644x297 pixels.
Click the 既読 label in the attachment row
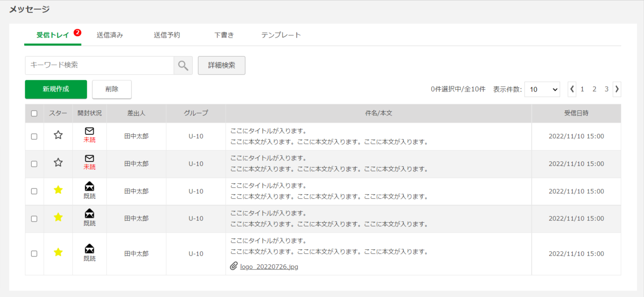tap(90, 259)
